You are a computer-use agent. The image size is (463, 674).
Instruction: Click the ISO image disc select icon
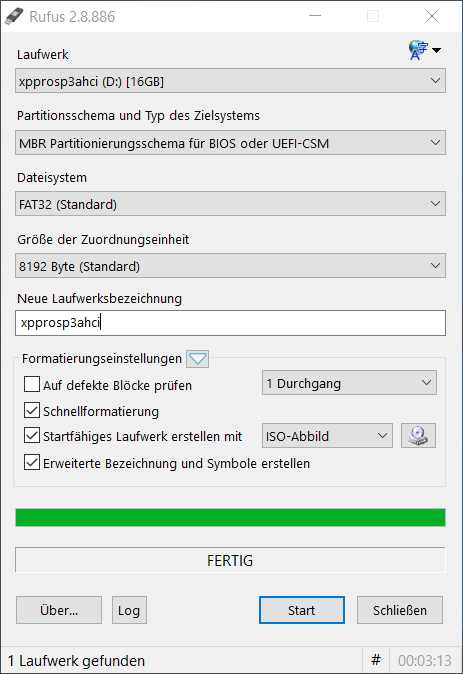click(418, 436)
